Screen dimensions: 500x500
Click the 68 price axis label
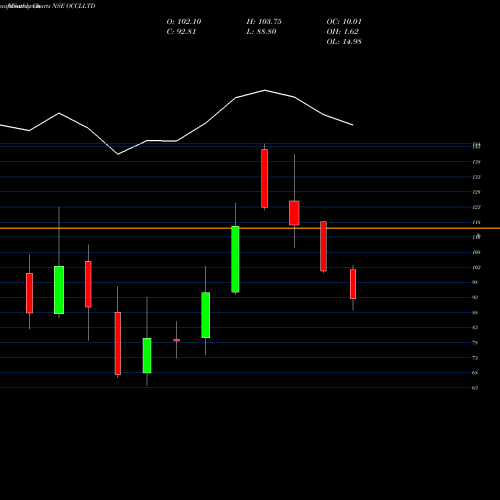click(x=475, y=373)
